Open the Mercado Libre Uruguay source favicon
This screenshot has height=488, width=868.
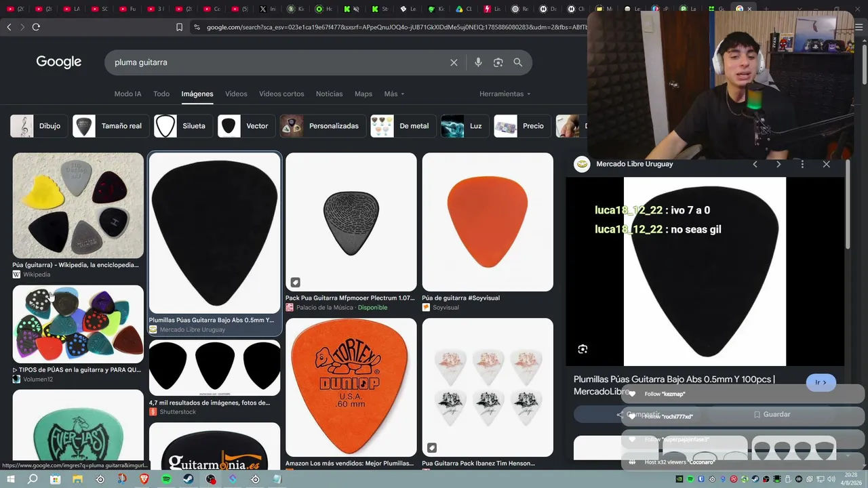pos(582,164)
